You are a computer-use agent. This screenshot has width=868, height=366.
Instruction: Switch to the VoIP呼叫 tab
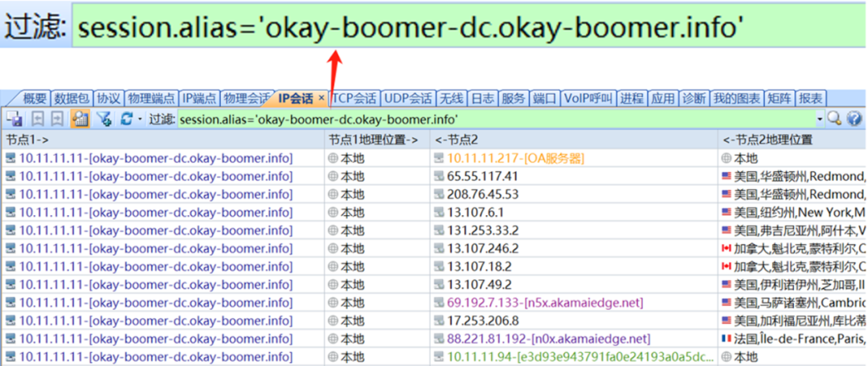click(588, 99)
